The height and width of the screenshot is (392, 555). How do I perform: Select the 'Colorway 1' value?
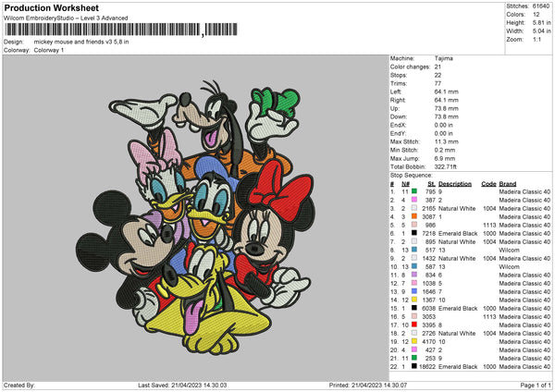point(49,50)
